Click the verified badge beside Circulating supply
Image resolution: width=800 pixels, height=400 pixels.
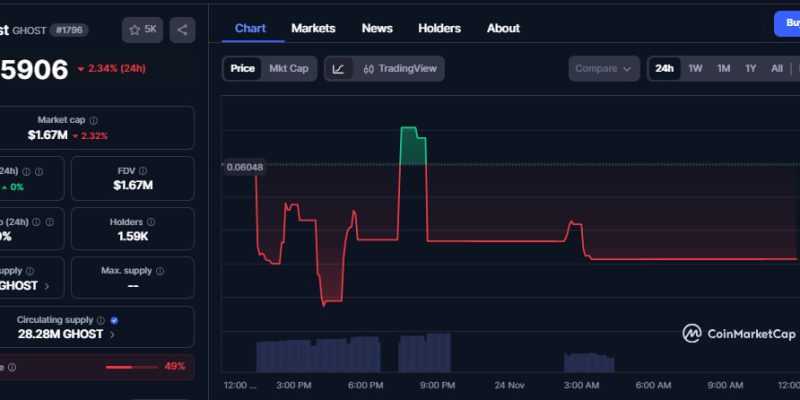point(113,320)
